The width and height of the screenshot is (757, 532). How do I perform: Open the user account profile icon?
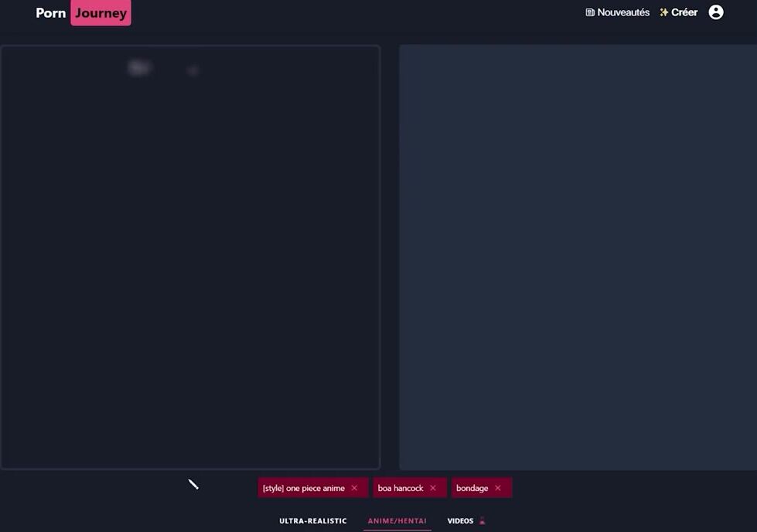[716, 12]
